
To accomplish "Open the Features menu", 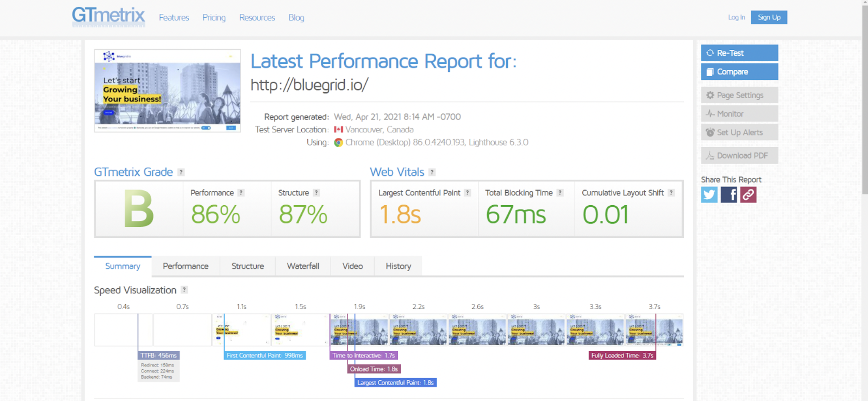I will click(x=174, y=18).
